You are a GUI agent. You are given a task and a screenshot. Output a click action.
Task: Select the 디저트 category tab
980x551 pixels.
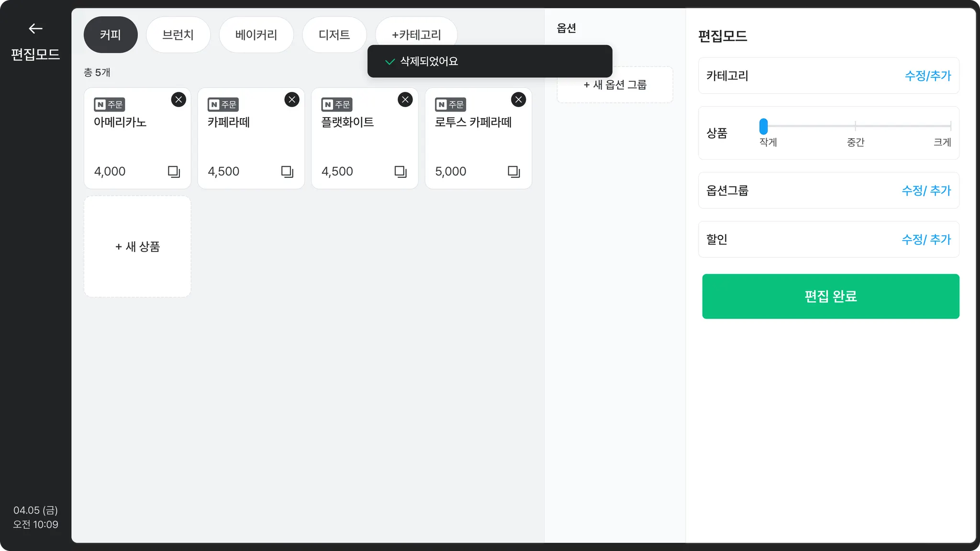[334, 35]
